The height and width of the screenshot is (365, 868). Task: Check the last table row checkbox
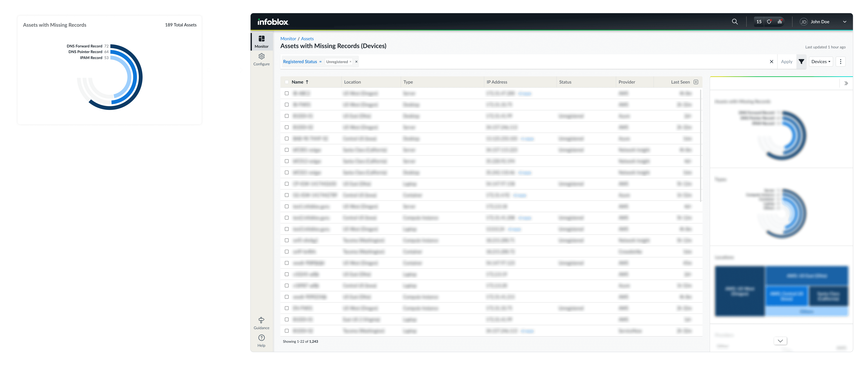click(286, 331)
